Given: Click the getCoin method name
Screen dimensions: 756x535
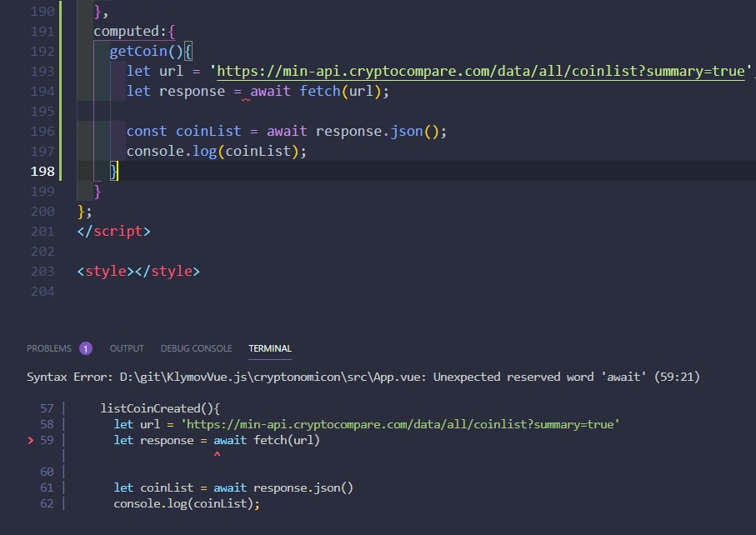Looking at the screenshot, I should tap(138, 51).
